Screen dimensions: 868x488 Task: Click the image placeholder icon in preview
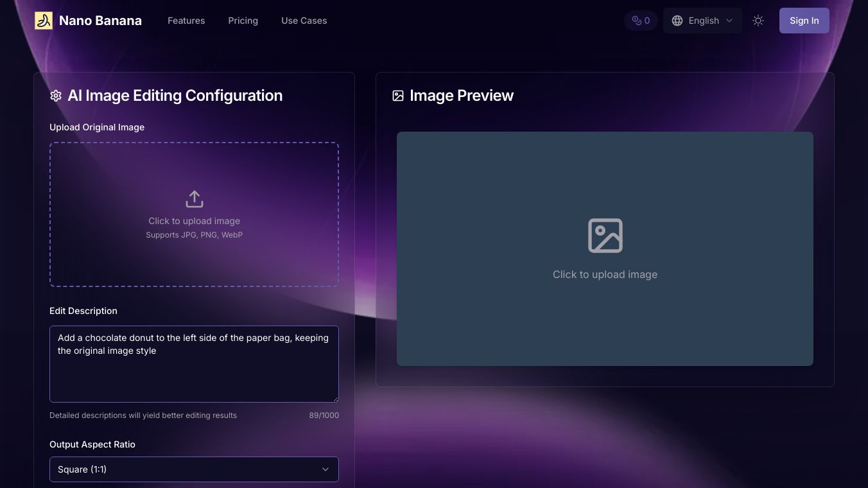pos(605,236)
